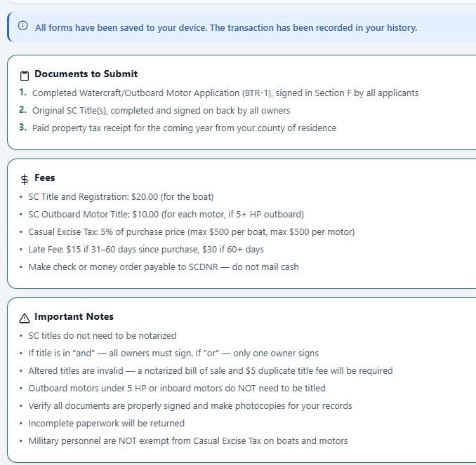Select the Fees section heading
Image resolution: width=476 pixels, height=465 pixels.
44,178
